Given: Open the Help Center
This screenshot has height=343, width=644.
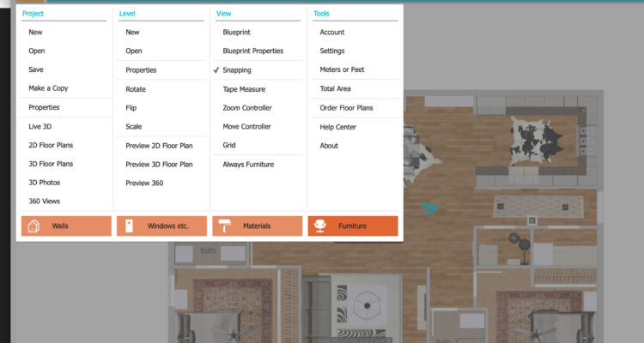Looking at the screenshot, I should [x=337, y=127].
